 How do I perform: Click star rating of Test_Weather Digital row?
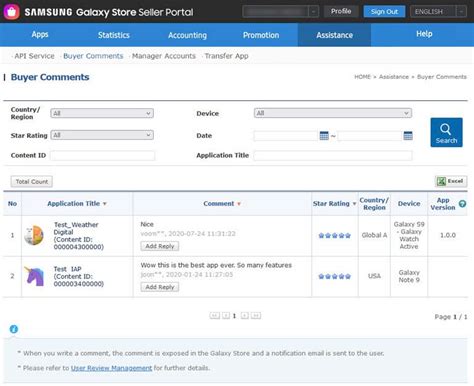click(x=334, y=235)
